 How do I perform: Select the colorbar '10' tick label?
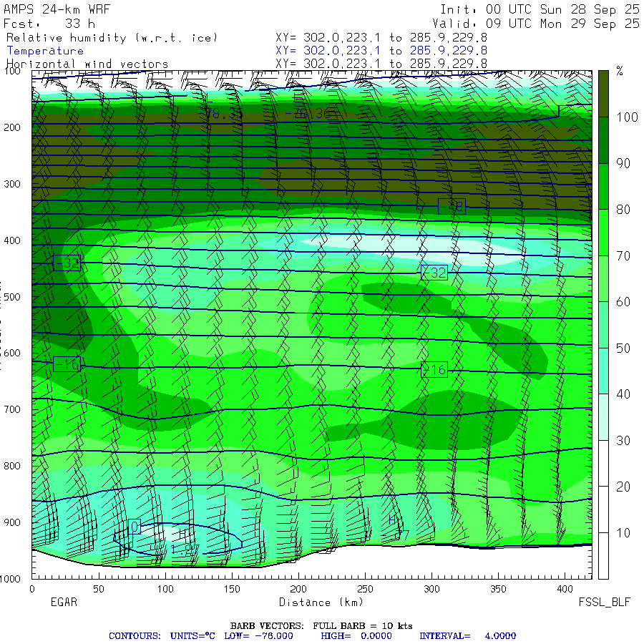(623, 534)
